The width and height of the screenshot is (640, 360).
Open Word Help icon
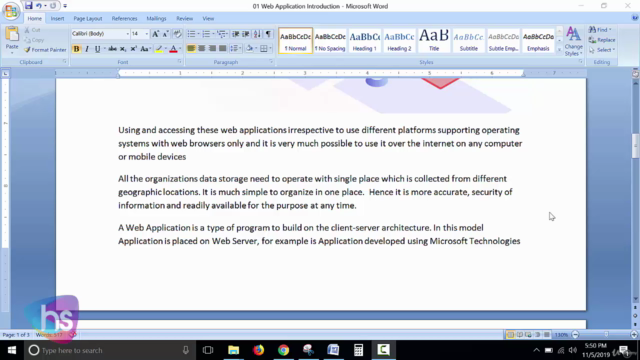(x=635, y=18)
